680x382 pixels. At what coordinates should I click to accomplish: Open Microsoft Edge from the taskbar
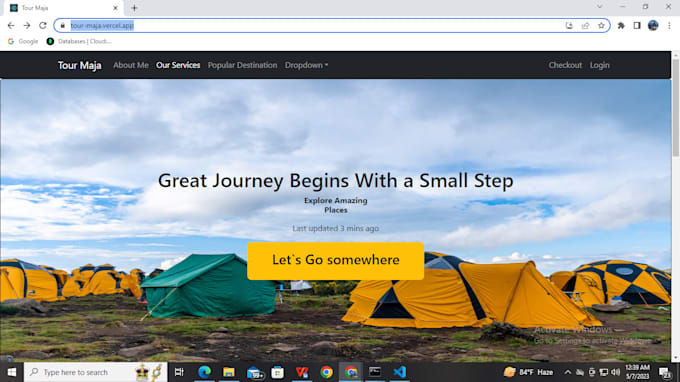(x=204, y=372)
